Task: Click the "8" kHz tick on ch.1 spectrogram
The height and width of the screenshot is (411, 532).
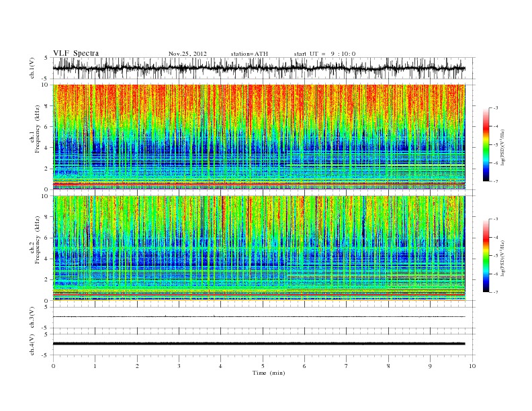Action: (46, 106)
